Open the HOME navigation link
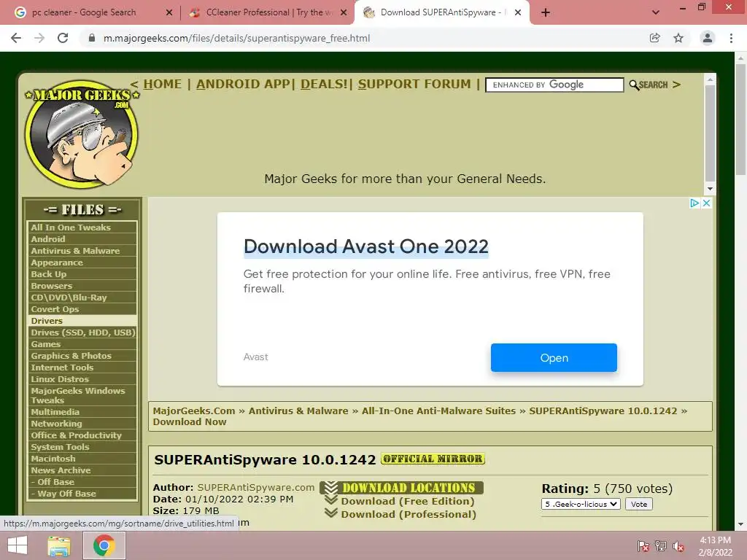The height and width of the screenshot is (560, 747). 163,85
